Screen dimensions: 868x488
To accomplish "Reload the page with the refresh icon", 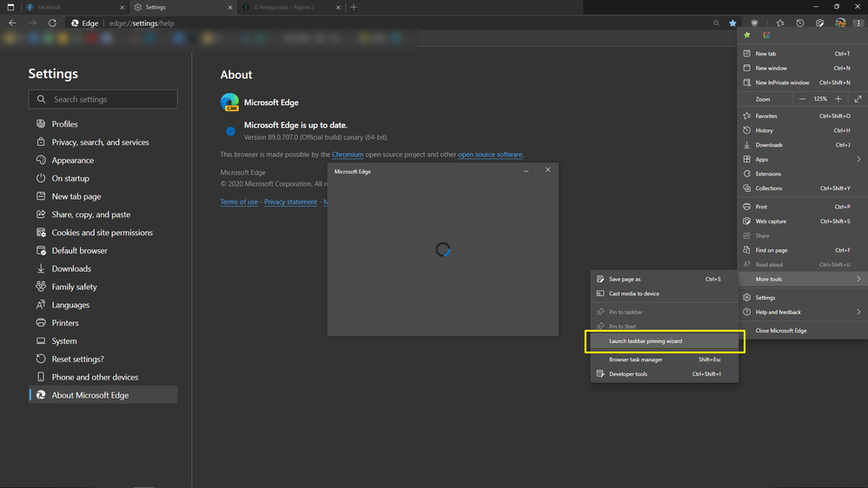I will click(x=53, y=23).
